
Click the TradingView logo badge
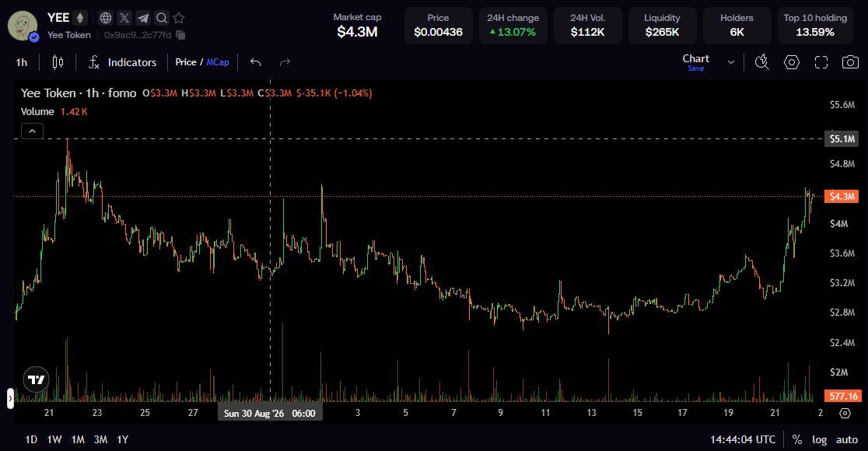tap(36, 379)
